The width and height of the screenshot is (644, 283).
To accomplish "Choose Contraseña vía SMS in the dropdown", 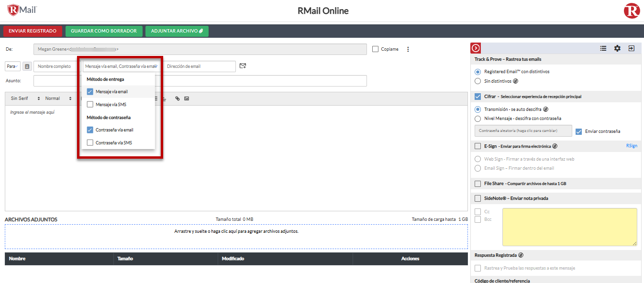I will coord(90,142).
